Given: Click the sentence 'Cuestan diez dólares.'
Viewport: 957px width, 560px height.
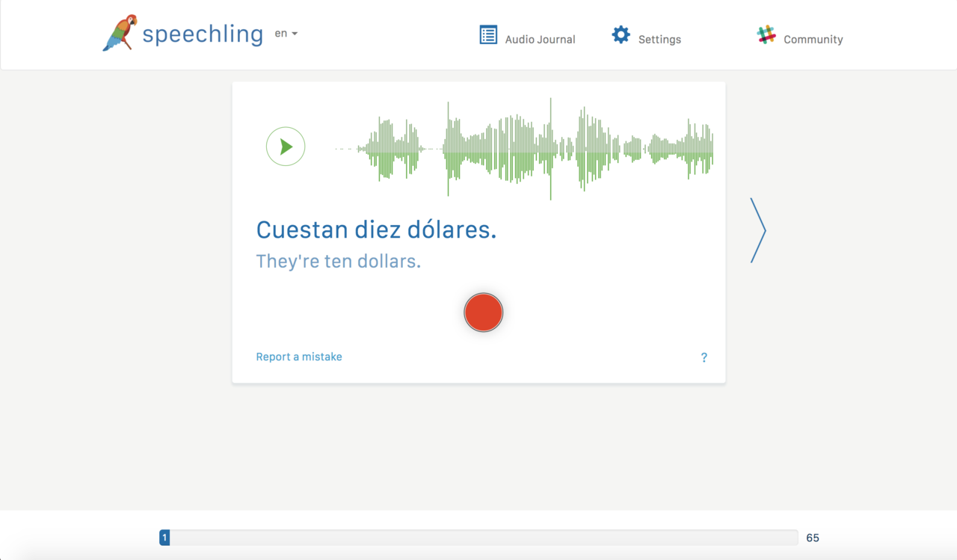Looking at the screenshot, I should (376, 230).
